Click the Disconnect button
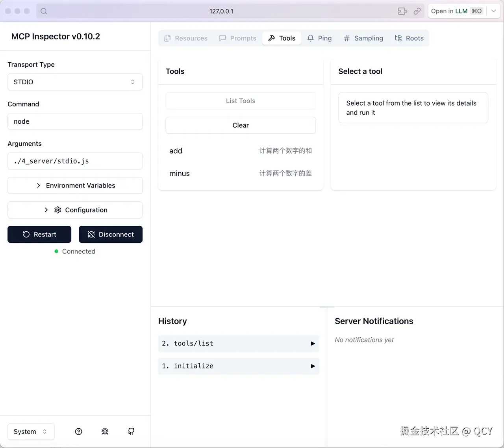 111,234
